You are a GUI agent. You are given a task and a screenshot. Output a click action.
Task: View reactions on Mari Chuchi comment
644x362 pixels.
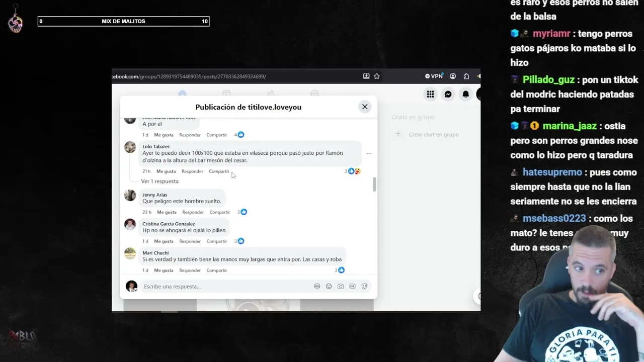340,270
